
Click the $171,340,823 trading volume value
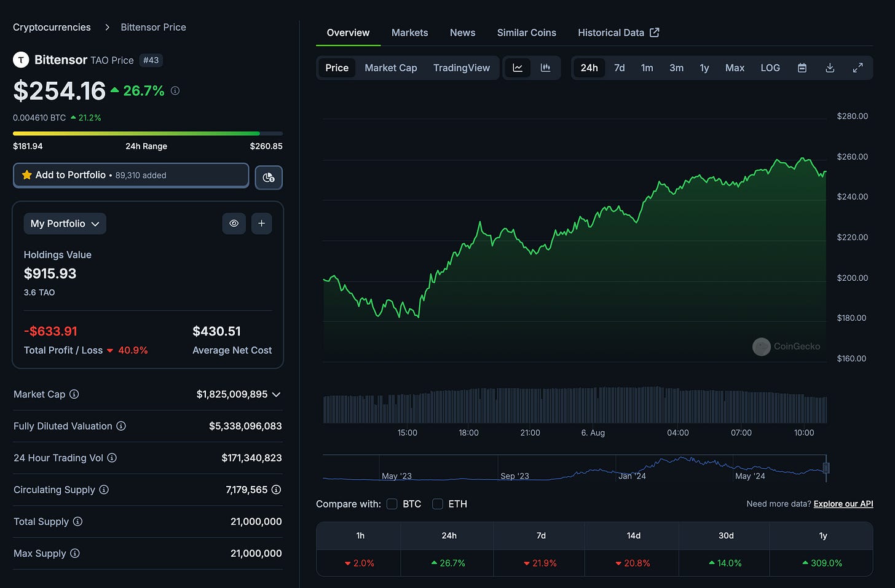(x=251, y=458)
